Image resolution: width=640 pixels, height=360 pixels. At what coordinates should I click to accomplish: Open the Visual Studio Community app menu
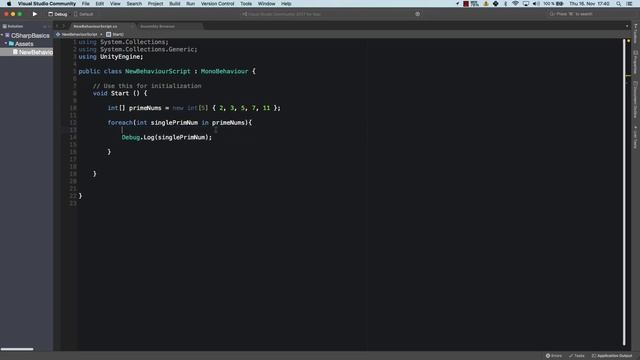coord(47,4)
